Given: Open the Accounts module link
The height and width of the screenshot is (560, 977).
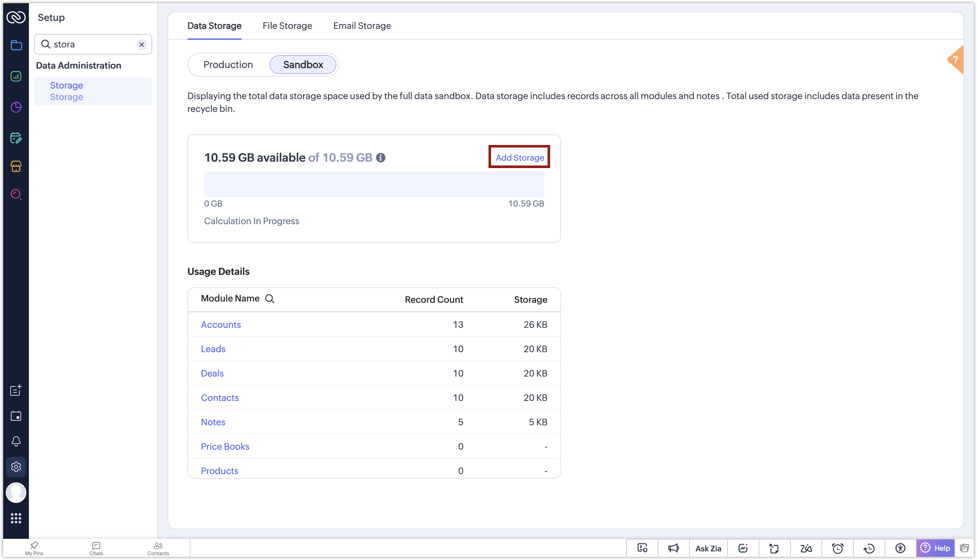Looking at the screenshot, I should click(x=220, y=325).
